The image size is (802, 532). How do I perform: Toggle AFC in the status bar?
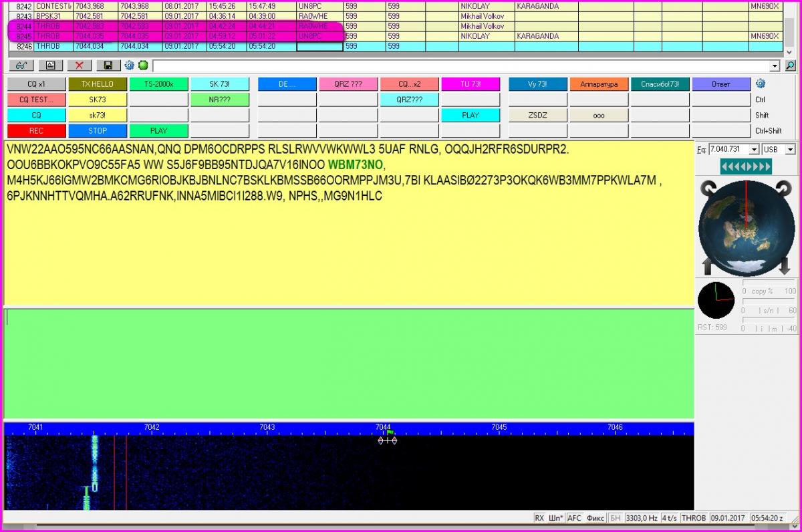pyautogui.click(x=574, y=518)
